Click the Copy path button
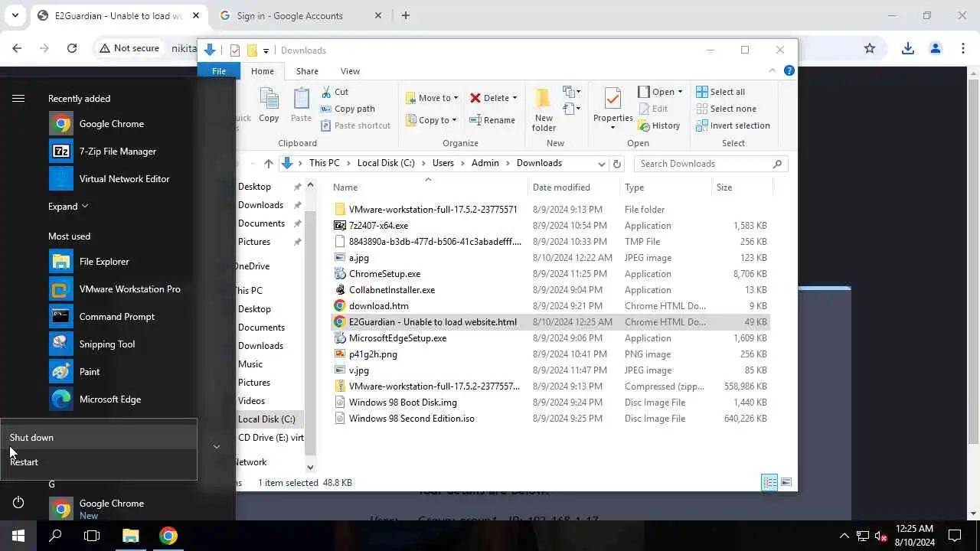Viewport: 980px width, 551px height. point(348,109)
